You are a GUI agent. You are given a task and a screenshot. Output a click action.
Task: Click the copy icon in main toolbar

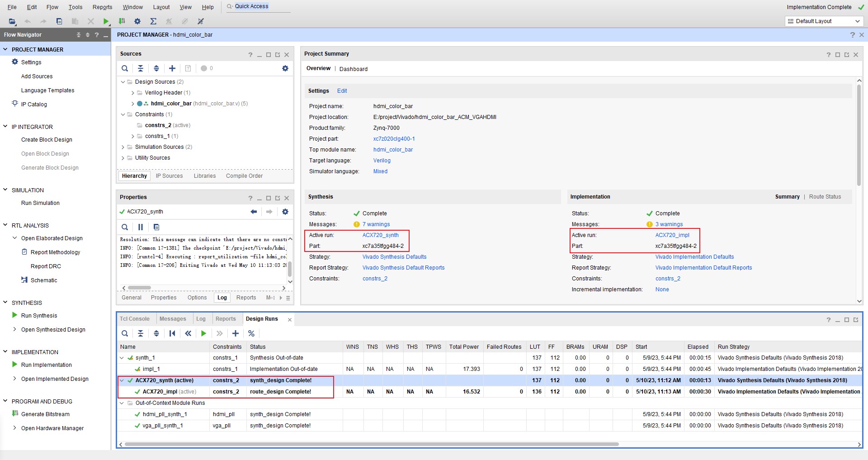pyautogui.click(x=59, y=21)
